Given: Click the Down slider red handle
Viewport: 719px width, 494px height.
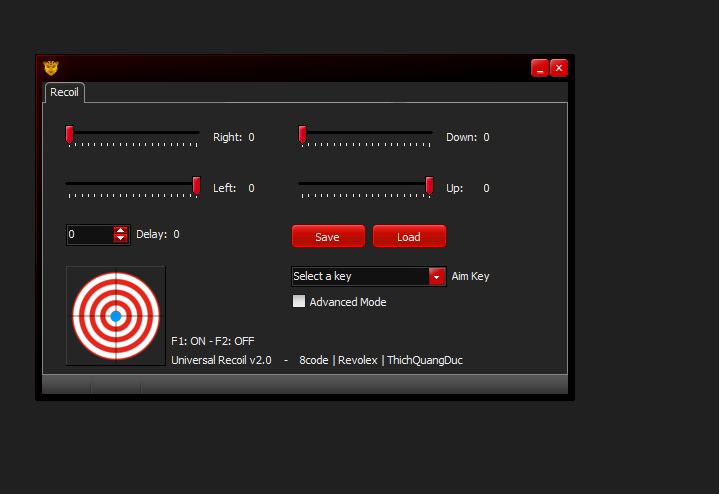Looking at the screenshot, I should (x=302, y=134).
